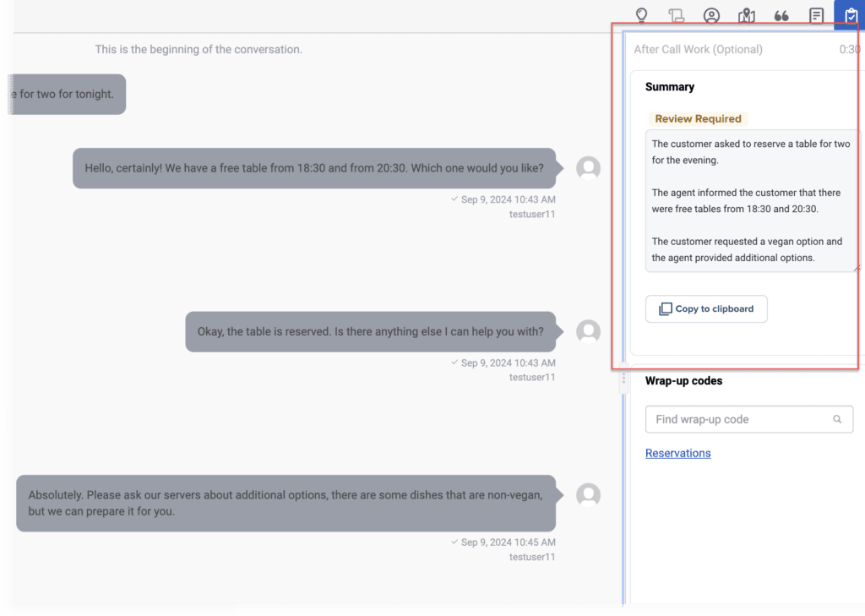
Task: Select the vegan options chat message bubble
Action: pyautogui.click(x=286, y=503)
